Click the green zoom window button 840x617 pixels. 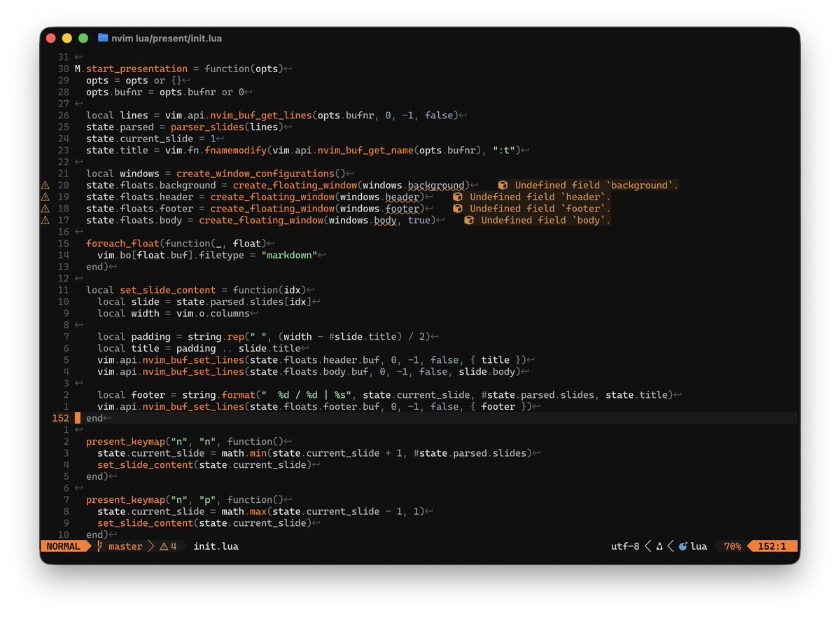coord(83,38)
